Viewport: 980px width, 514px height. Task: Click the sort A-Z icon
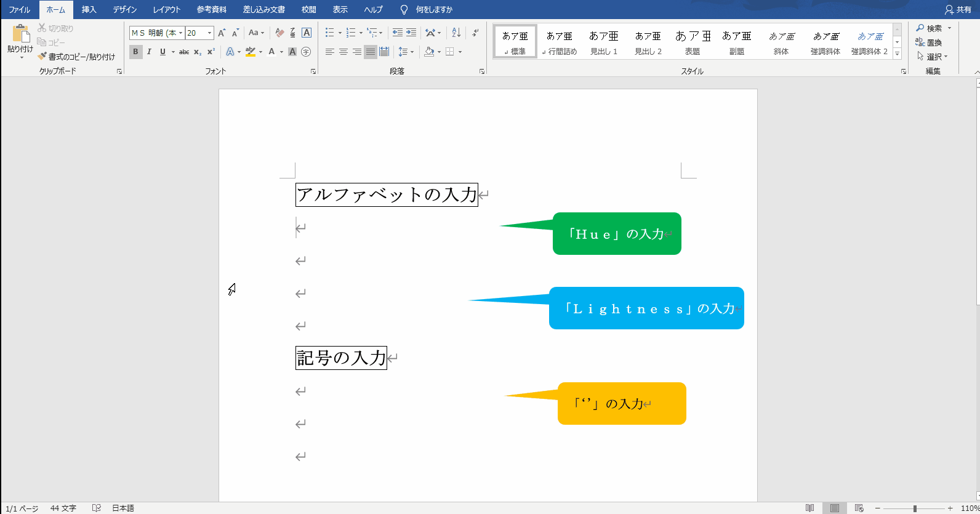point(456,33)
